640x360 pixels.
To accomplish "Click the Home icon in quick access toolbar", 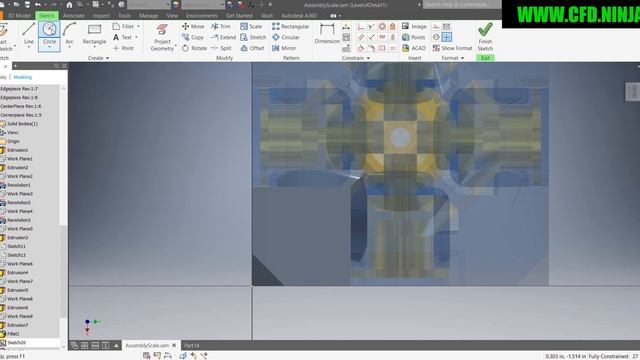I will (x=69, y=5).
